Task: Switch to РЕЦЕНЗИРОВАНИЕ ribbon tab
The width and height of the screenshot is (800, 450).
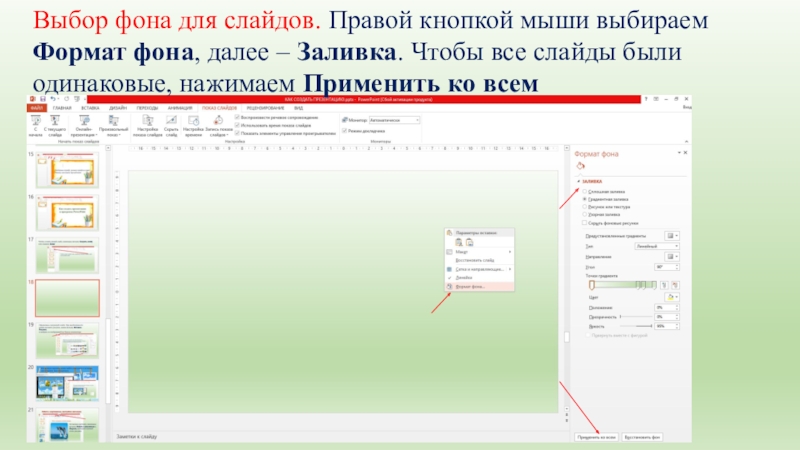Action: click(x=265, y=108)
